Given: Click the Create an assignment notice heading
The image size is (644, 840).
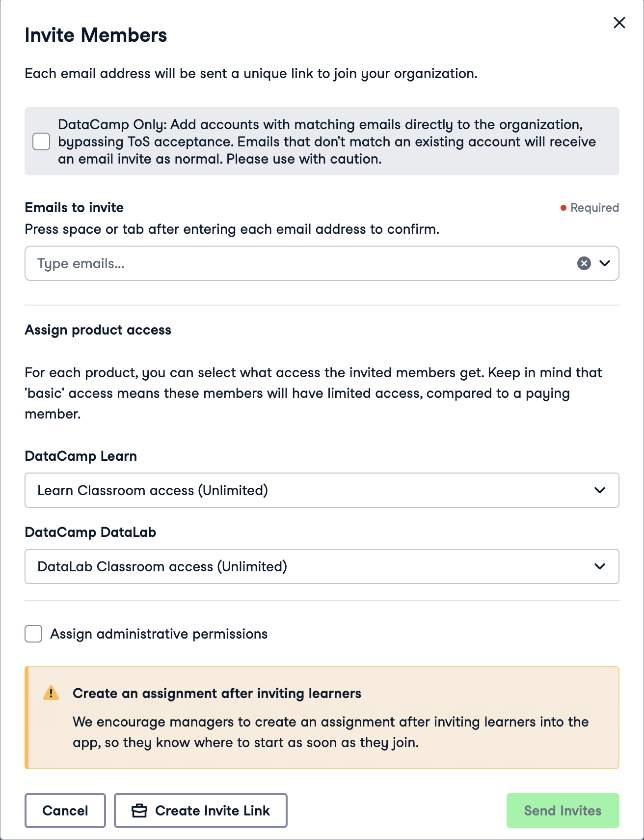Looking at the screenshot, I should (217, 693).
